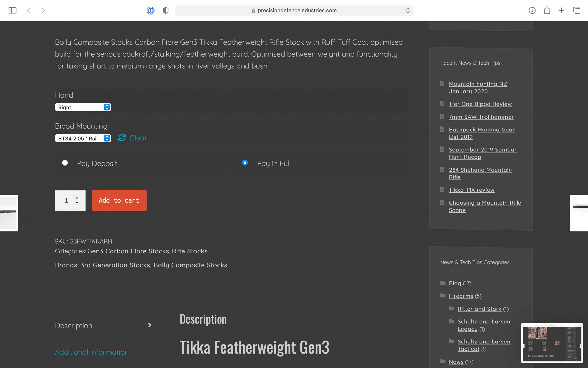Image resolution: width=588 pixels, height=368 pixels.
Task: Open Schultz and Larsen Legacy category
Action: pos(484,325)
